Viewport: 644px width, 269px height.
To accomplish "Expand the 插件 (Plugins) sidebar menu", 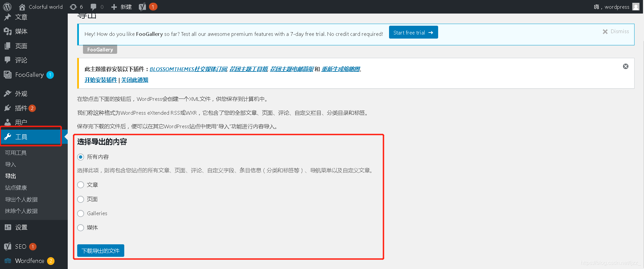I will pyautogui.click(x=21, y=108).
